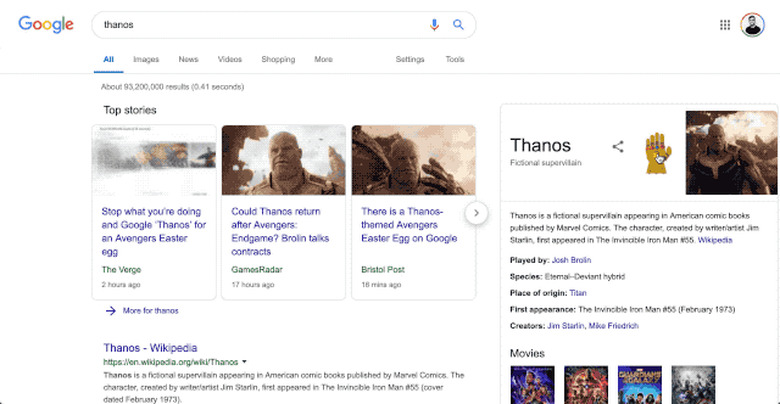Click the Thanos knowledge panel photo
The image size is (780, 404).
point(731,153)
